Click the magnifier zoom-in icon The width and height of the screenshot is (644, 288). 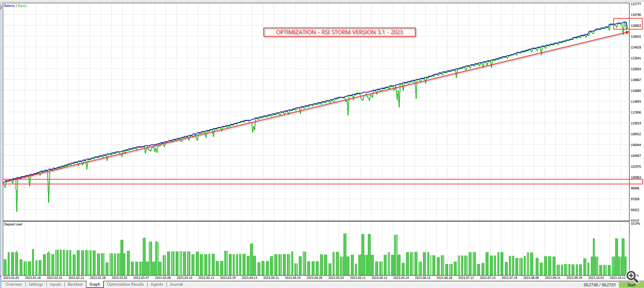pos(631,275)
